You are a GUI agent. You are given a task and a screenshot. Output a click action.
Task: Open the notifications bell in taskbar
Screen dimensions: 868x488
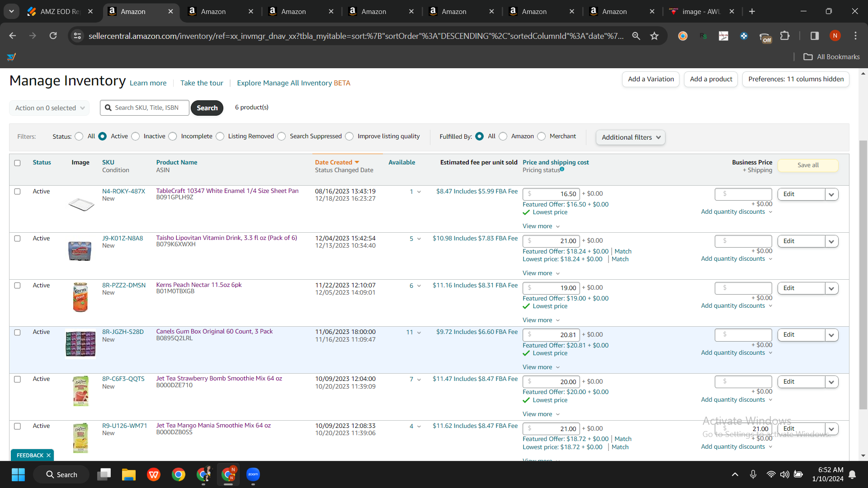852,474
